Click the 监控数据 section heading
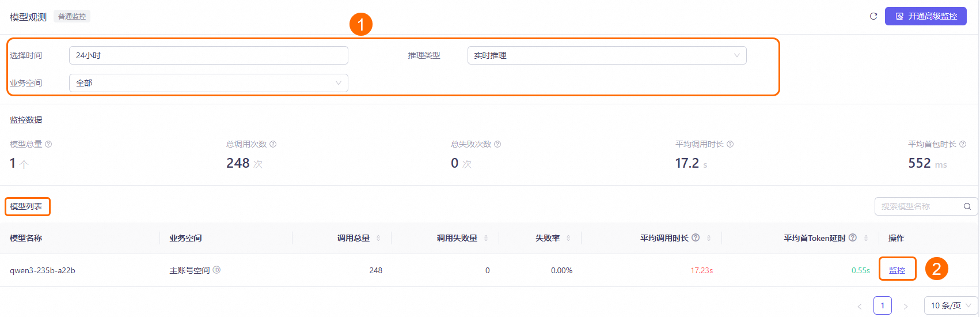 click(x=26, y=120)
